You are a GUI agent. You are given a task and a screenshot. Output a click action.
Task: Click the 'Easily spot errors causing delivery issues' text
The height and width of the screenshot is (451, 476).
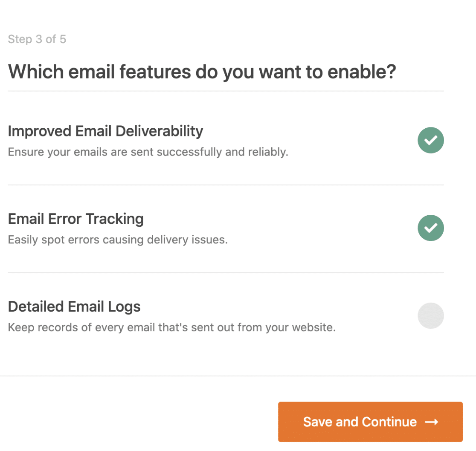click(x=118, y=240)
